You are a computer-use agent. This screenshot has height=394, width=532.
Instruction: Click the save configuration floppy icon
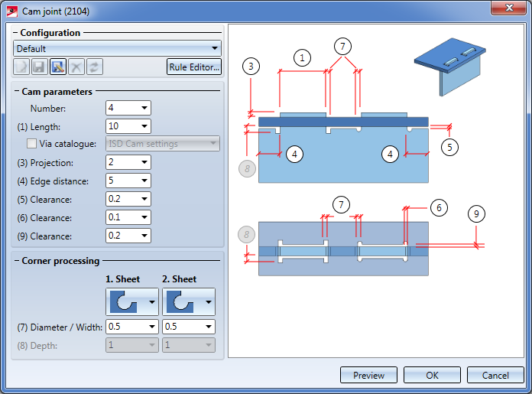click(40, 67)
